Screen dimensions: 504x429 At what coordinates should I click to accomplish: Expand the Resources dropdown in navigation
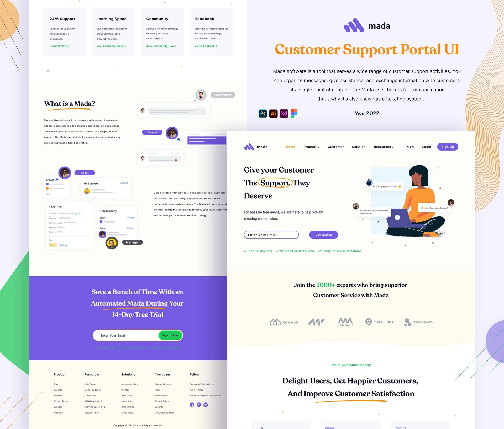[x=384, y=146]
